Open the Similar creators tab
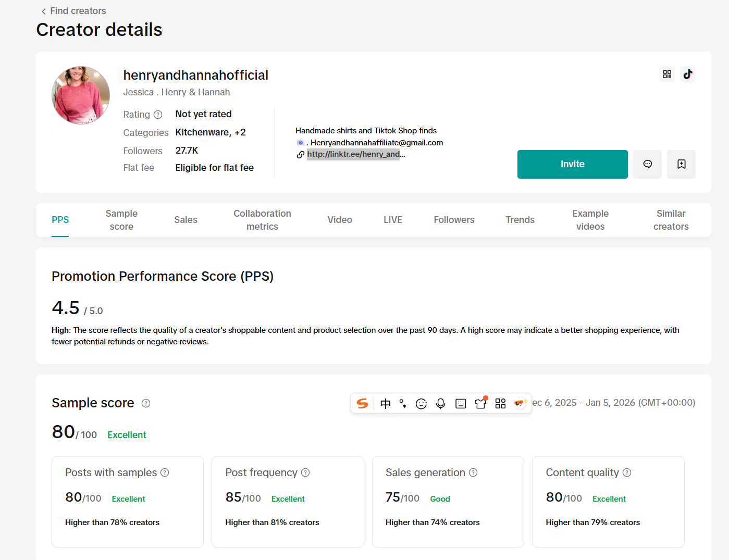Screen dimensions: 729x560 coord(671,220)
